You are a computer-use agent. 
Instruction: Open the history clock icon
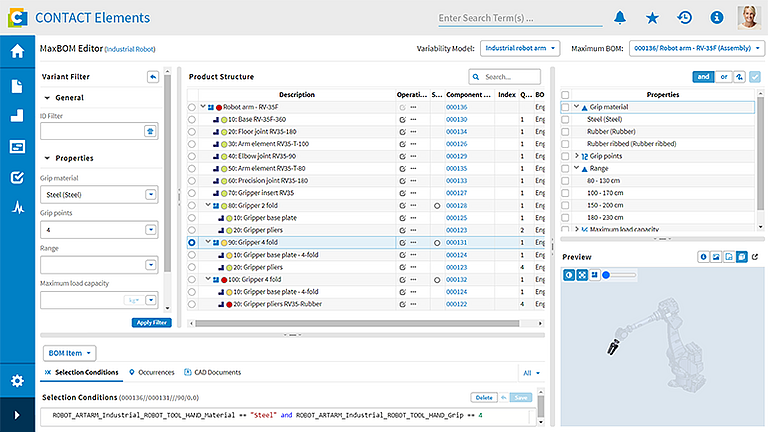684,18
